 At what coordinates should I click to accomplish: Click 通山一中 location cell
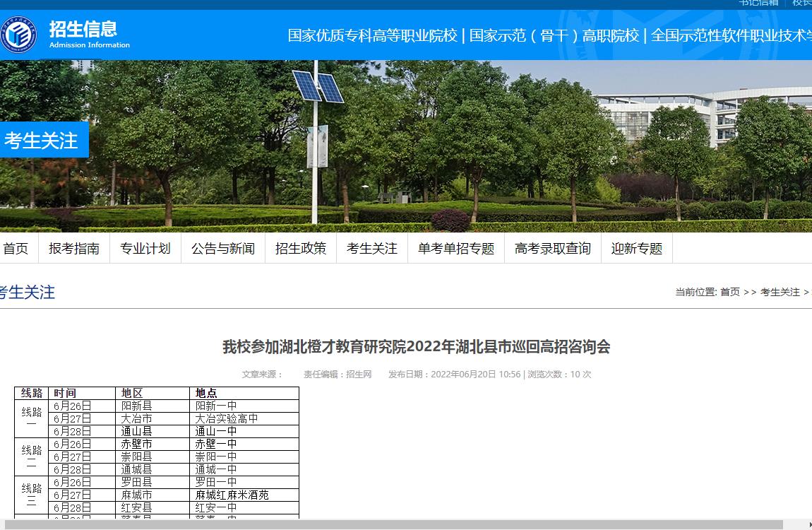[x=244, y=432]
